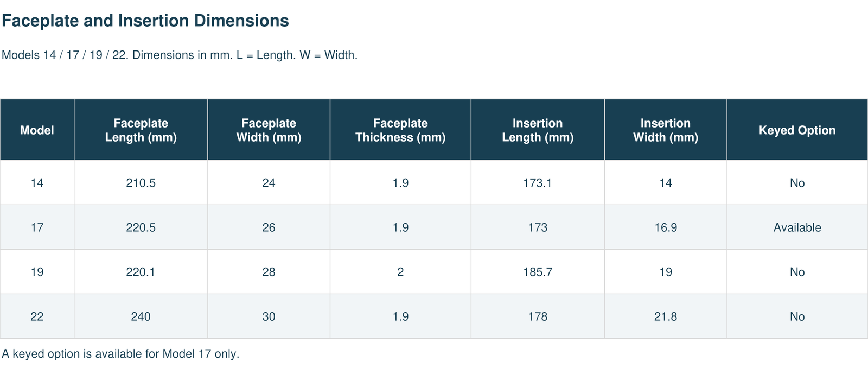Select the Insertion Width (mm) header

[666, 130]
